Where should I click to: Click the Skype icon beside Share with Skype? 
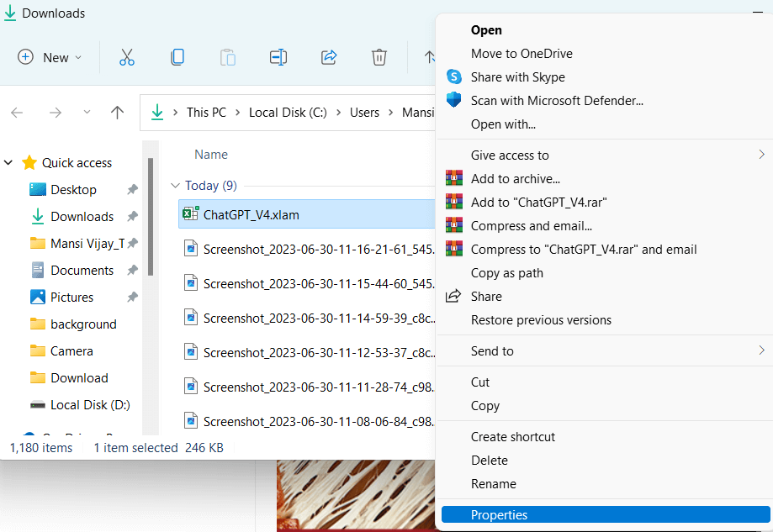[453, 76]
